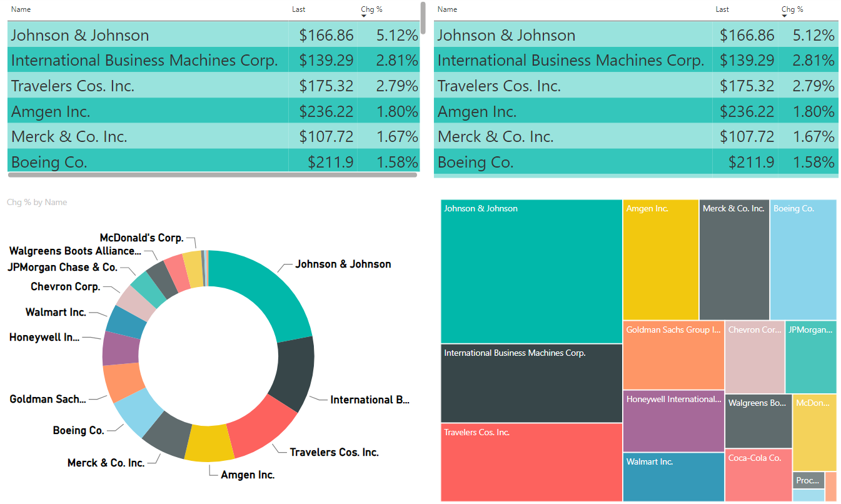Select the Merck & Co. Inc. treemap tile

pos(734,260)
